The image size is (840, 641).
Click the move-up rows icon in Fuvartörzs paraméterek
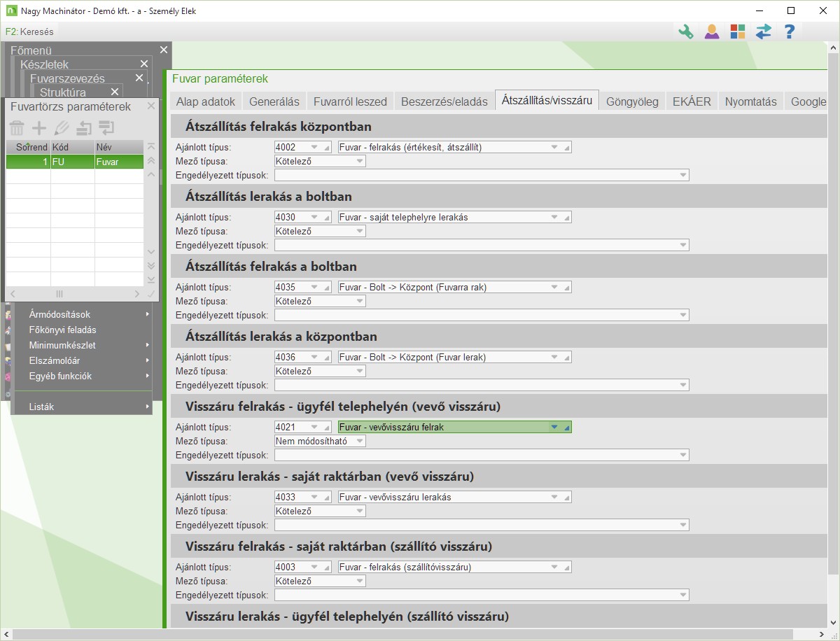(84, 128)
